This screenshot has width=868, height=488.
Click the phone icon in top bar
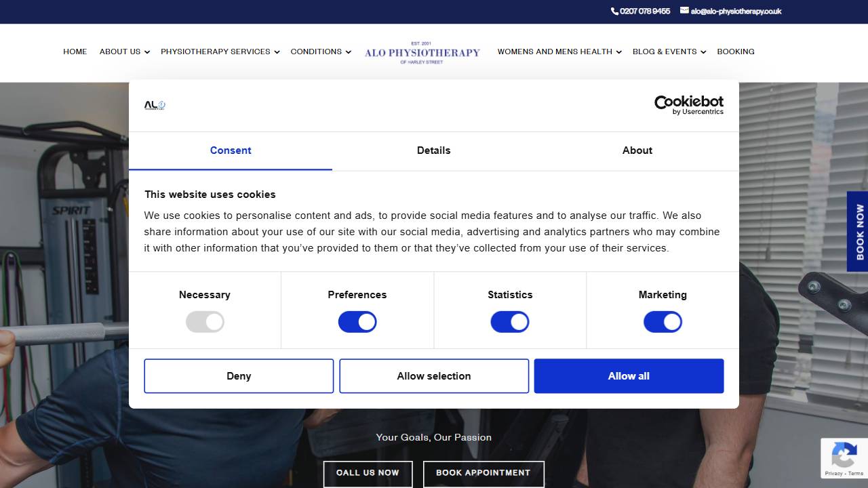tap(614, 11)
